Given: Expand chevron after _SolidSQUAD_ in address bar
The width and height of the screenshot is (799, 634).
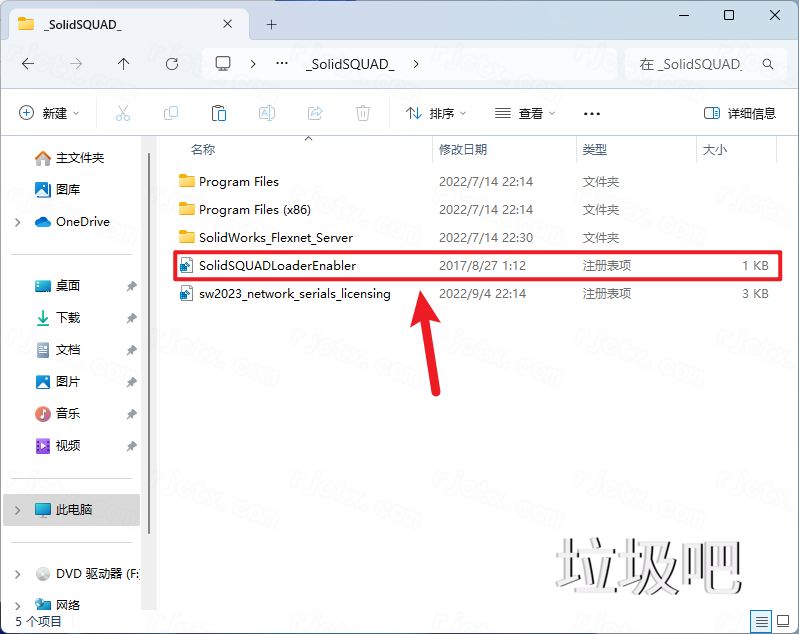Looking at the screenshot, I should (416, 64).
